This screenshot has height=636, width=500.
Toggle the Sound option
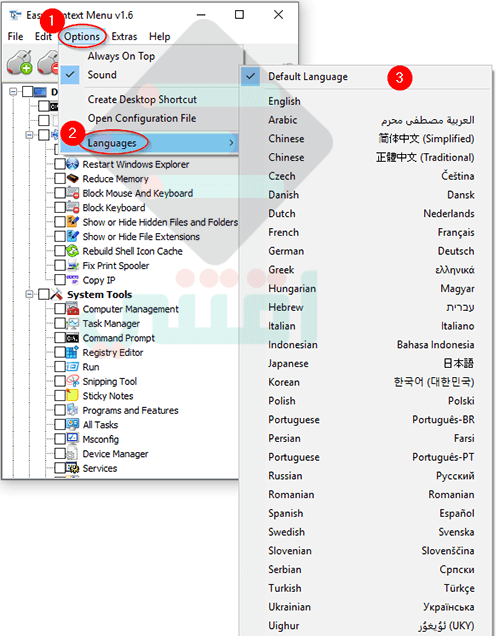coord(151,75)
